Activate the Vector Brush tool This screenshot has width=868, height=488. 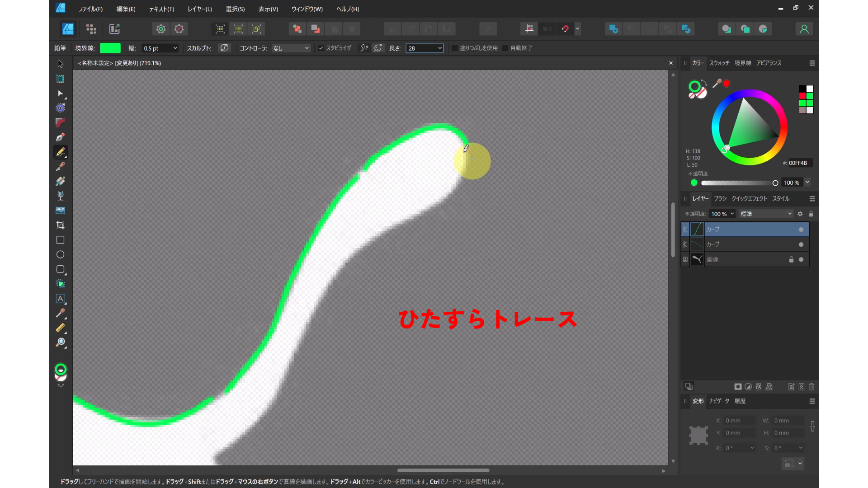click(x=60, y=167)
